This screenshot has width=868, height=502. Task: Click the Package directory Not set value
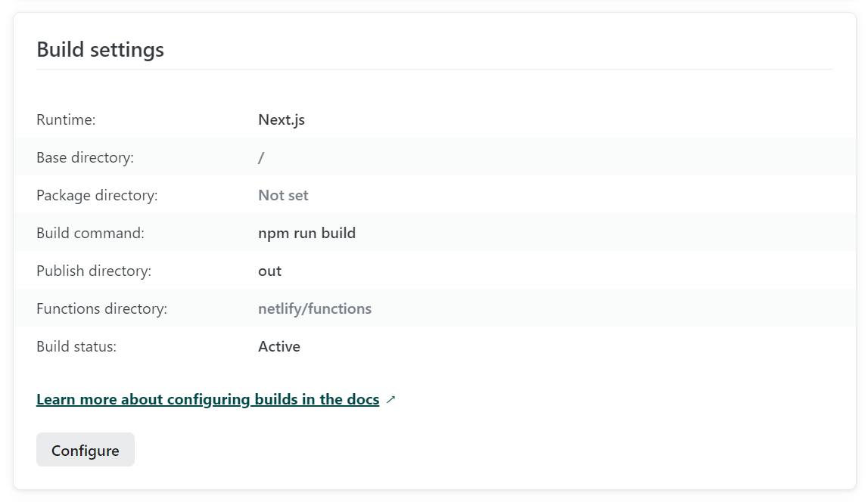pyautogui.click(x=282, y=195)
